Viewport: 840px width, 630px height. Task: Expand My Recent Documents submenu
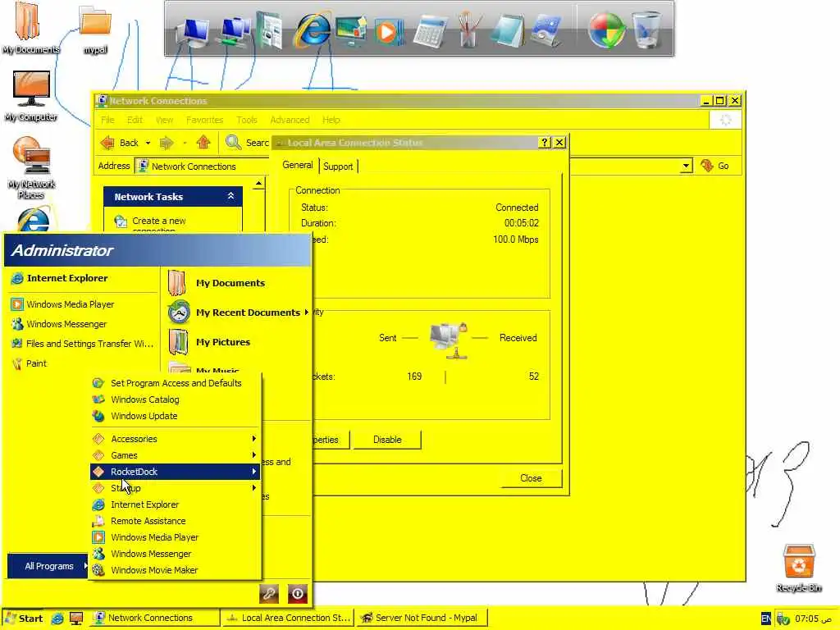pos(238,313)
